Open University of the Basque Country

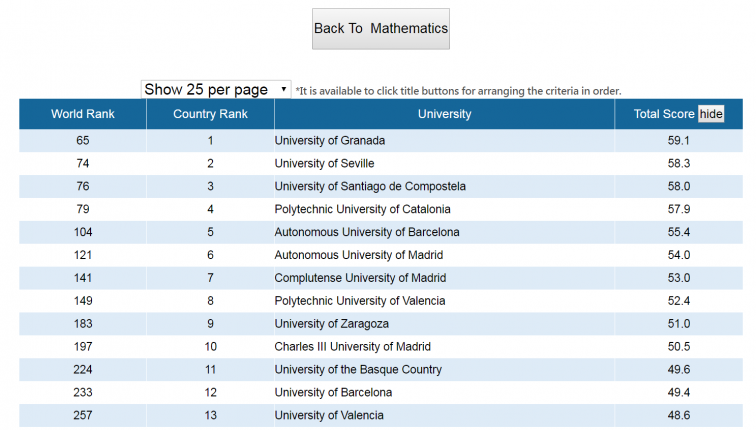pos(358,370)
